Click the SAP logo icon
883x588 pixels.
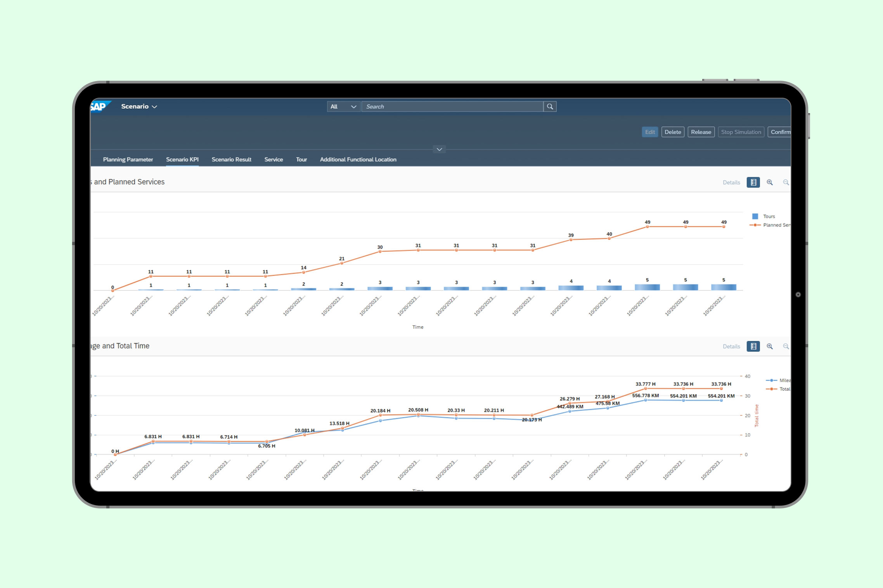[x=99, y=106]
